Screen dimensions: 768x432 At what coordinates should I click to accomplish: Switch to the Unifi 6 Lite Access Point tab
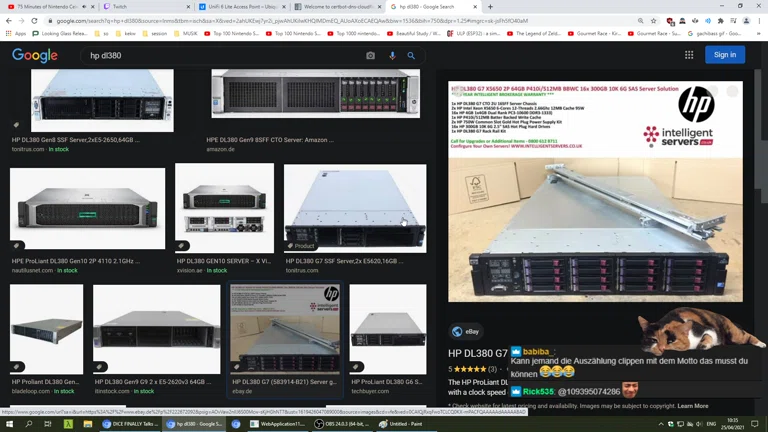238,7
